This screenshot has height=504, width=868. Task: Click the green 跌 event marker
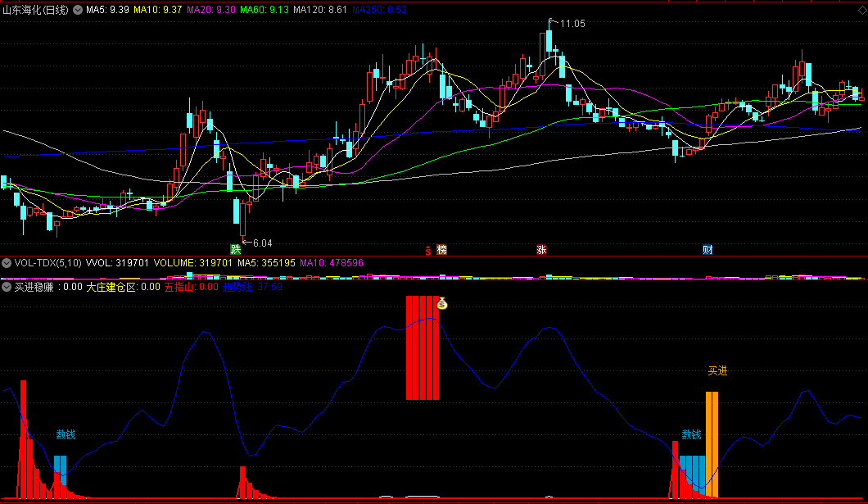click(x=236, y=249)
